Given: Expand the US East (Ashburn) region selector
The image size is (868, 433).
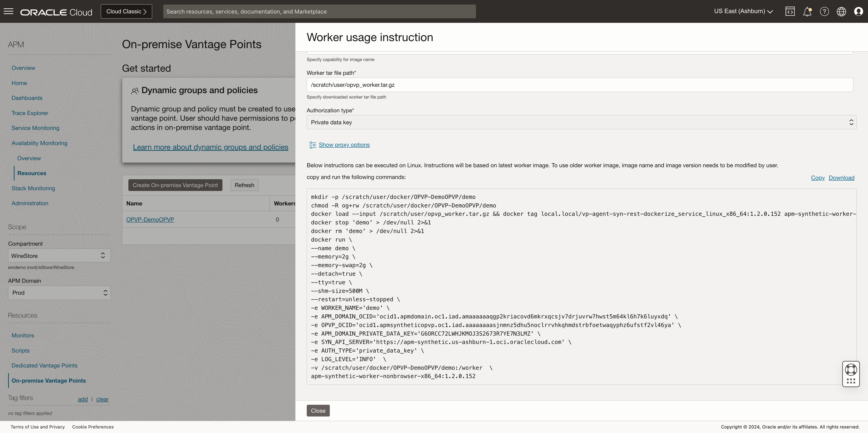Looking at the screenshot, I should tap(743, 11).
